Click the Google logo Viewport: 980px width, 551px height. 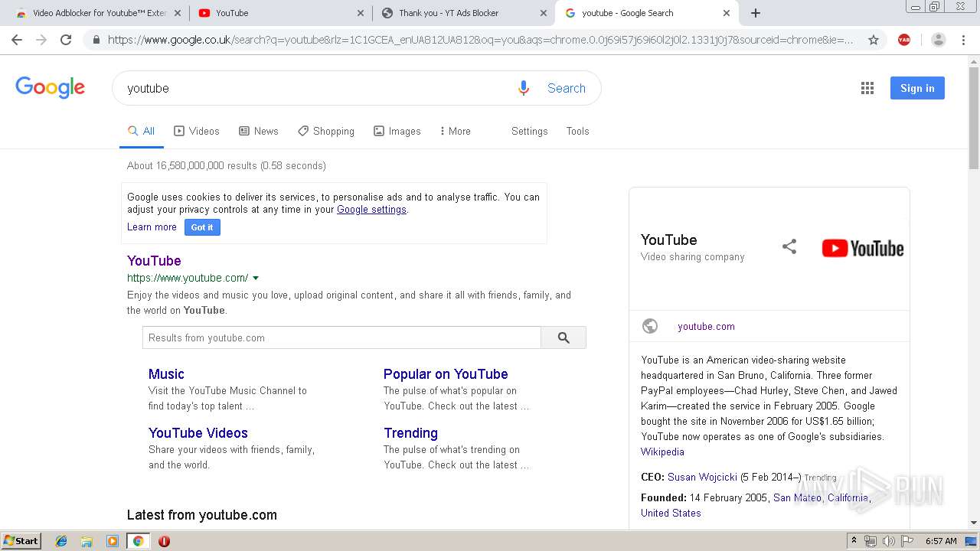click(x=50, y=87)
